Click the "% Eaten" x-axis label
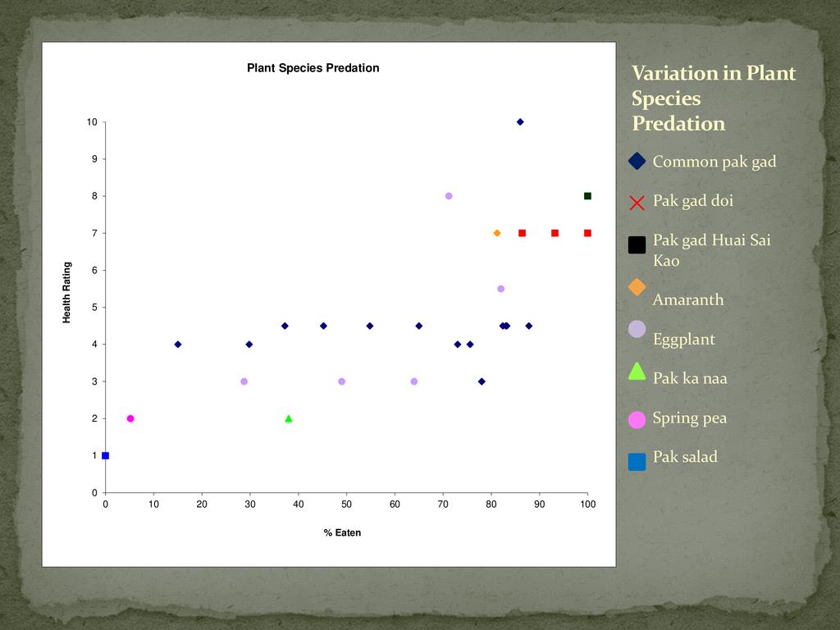The width and height of the screenshot is (840, 630). coord(342,532)
